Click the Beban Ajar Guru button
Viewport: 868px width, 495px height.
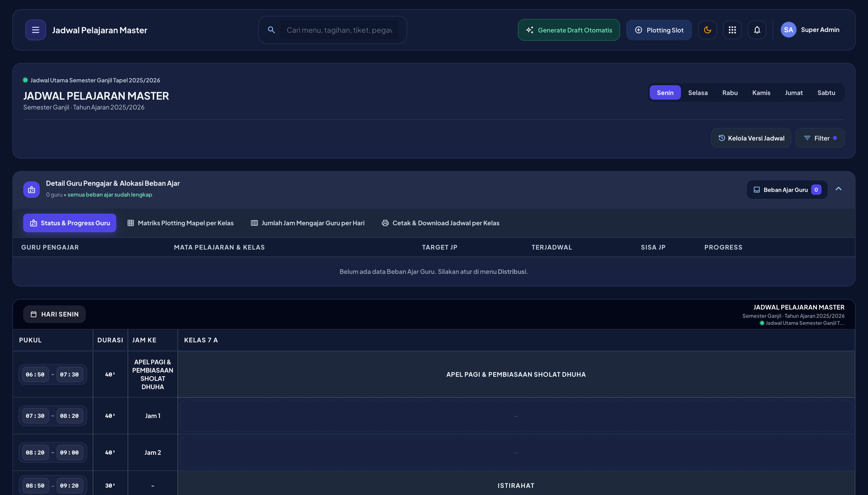pyautogui.click(x=787, y=189)
